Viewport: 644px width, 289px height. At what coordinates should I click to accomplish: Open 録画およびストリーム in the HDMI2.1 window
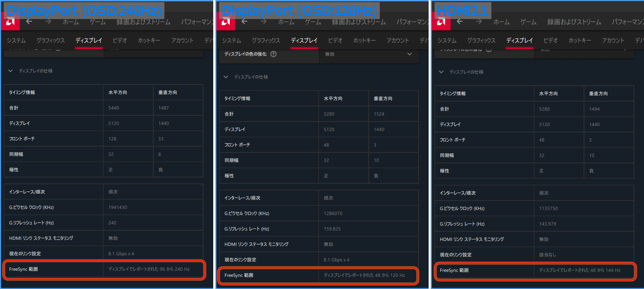pos(574,22)
